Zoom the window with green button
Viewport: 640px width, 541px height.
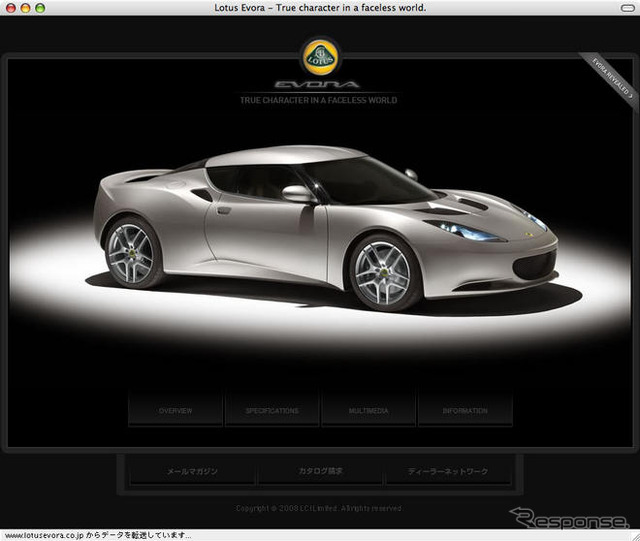coord(40,8)
